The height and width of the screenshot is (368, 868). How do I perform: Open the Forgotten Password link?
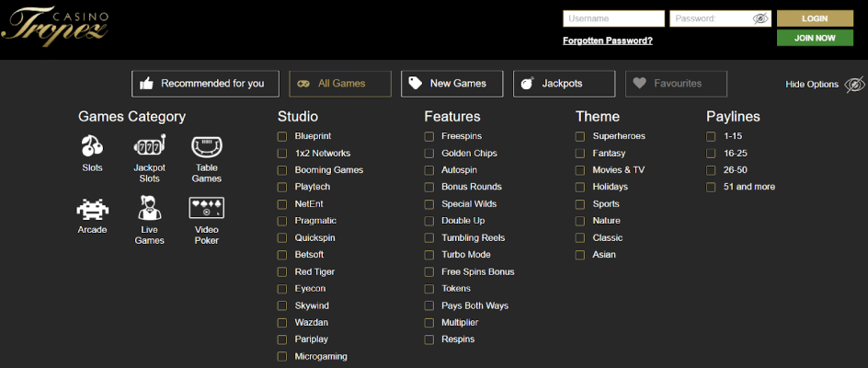[608, 40]
